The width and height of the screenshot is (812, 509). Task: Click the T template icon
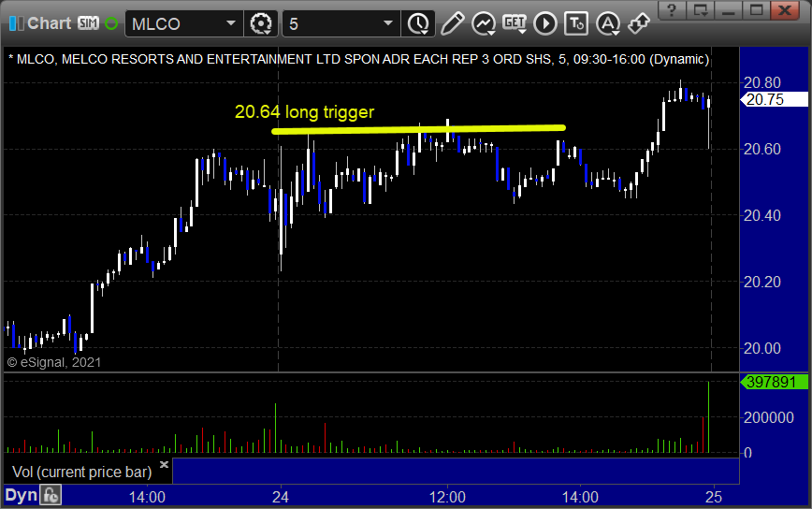tap(576, 23)
